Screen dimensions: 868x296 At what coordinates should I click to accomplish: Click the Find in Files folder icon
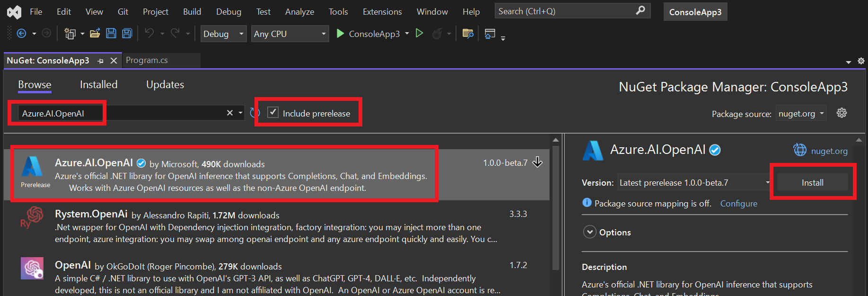click(x=468, y=33)
